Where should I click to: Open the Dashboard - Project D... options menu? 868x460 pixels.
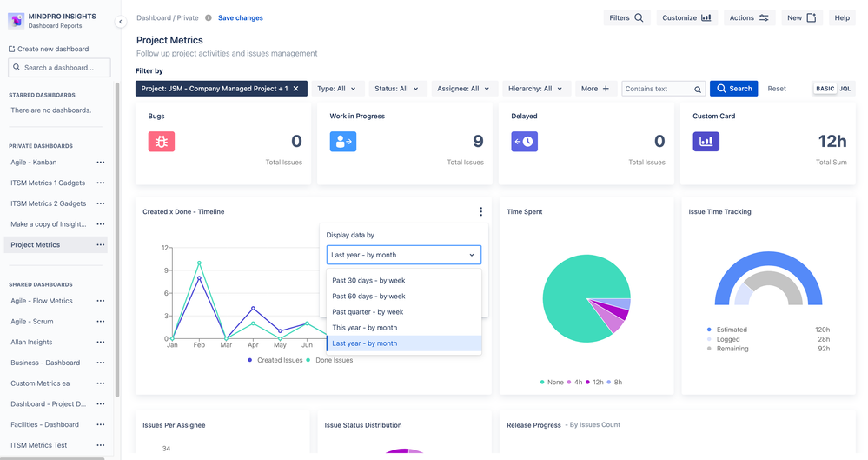tap(100, 404)
